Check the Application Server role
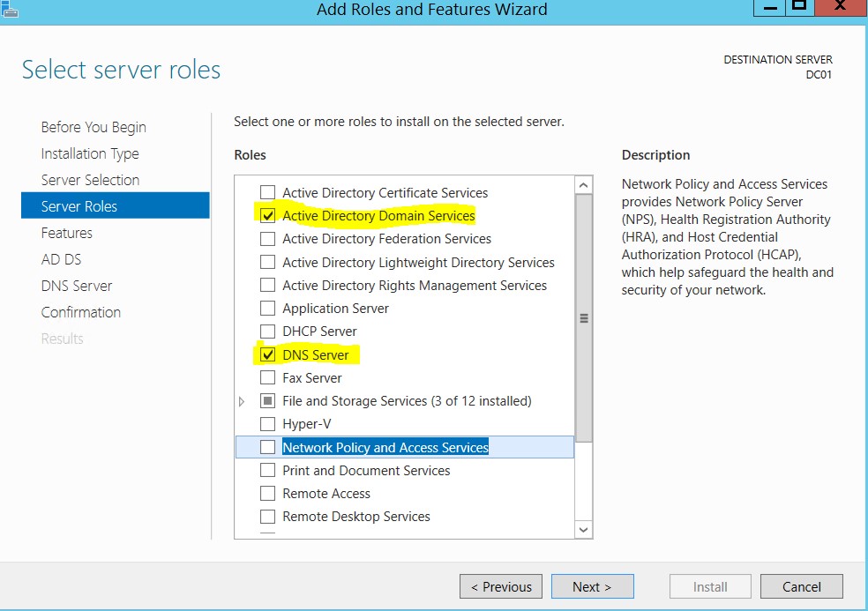The width and height of the screenshot is (868, 611). 267,308
